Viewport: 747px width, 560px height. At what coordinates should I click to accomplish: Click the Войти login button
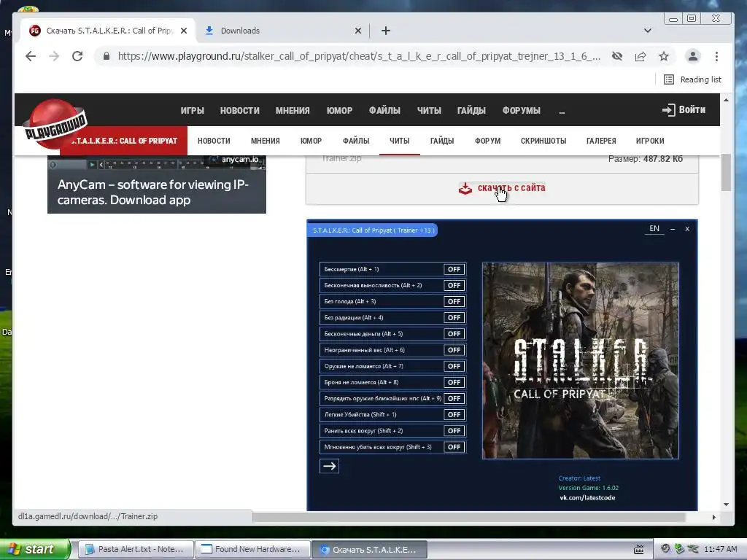684,110
